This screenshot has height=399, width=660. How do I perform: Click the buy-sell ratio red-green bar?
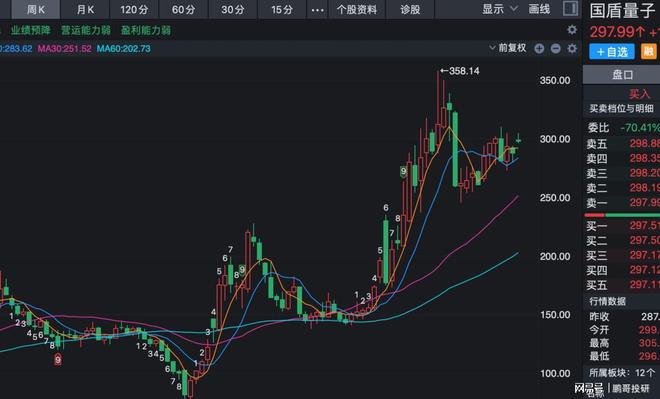(x=622, y=215)
